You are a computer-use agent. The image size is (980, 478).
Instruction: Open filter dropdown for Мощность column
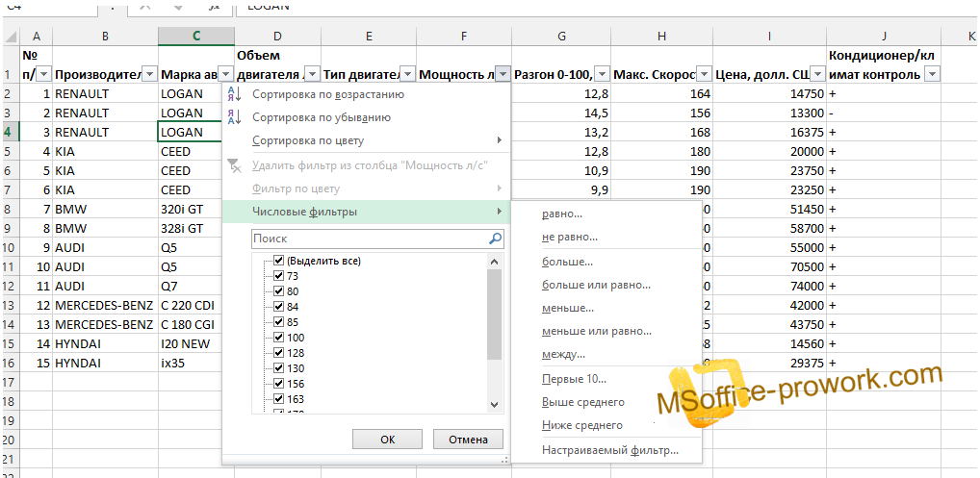[503, 75]
